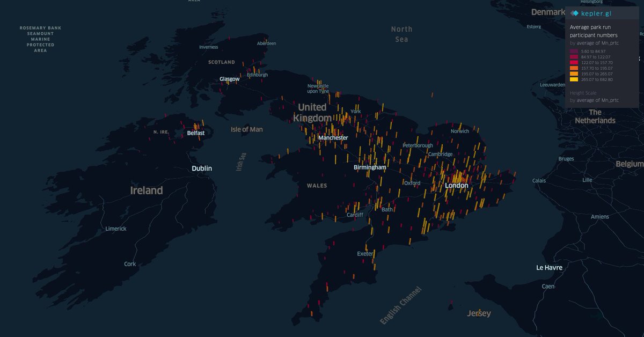The width and height of the screenshot is (644, 337).
Task: Click the London label on the map
Action: pyautogui.click(x=456, y=186)
